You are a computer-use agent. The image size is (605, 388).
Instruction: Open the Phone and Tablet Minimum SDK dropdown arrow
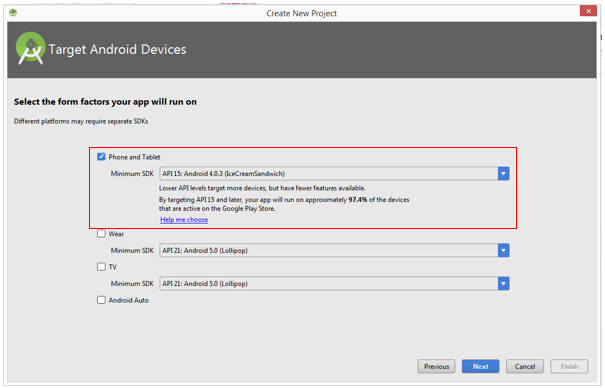[503, 174]
